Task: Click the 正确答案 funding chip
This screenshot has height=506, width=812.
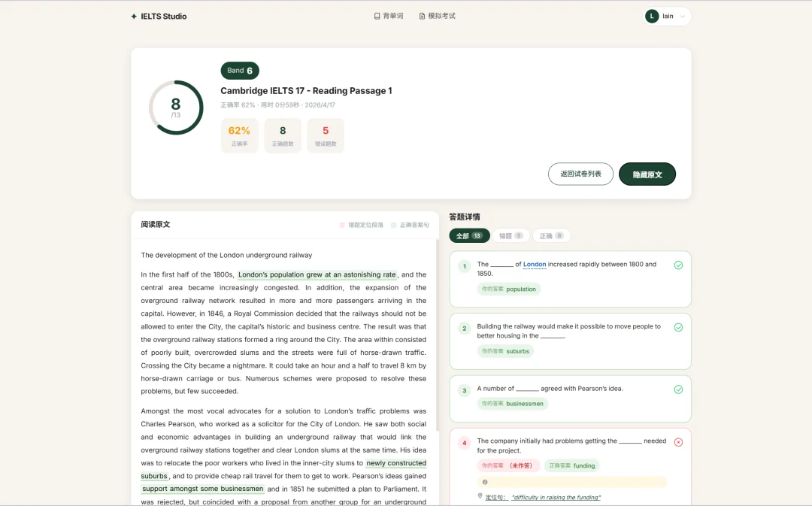Action: [571, 465]
